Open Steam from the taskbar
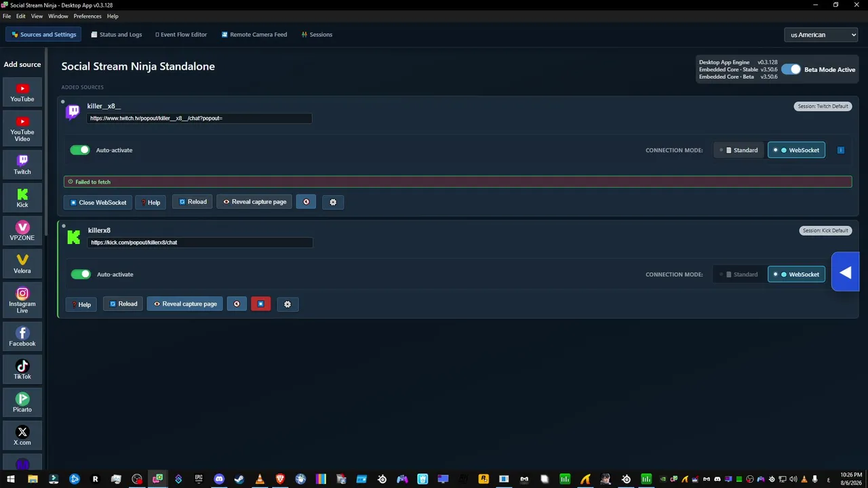Screen dimensions: 868x488 [239, 479]
